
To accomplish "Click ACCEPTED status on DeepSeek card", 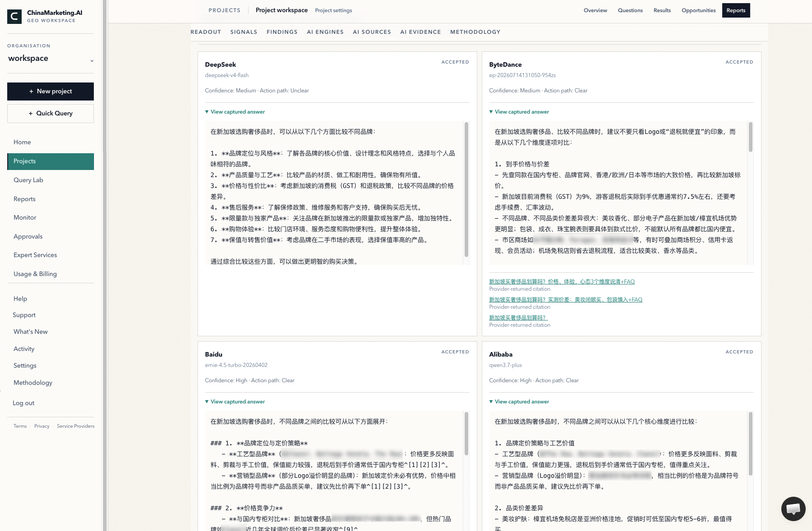I will 455,62.
